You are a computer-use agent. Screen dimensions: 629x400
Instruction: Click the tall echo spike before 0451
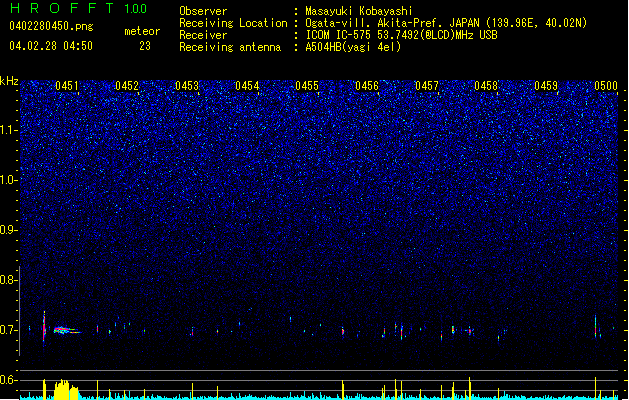point(44,326)
